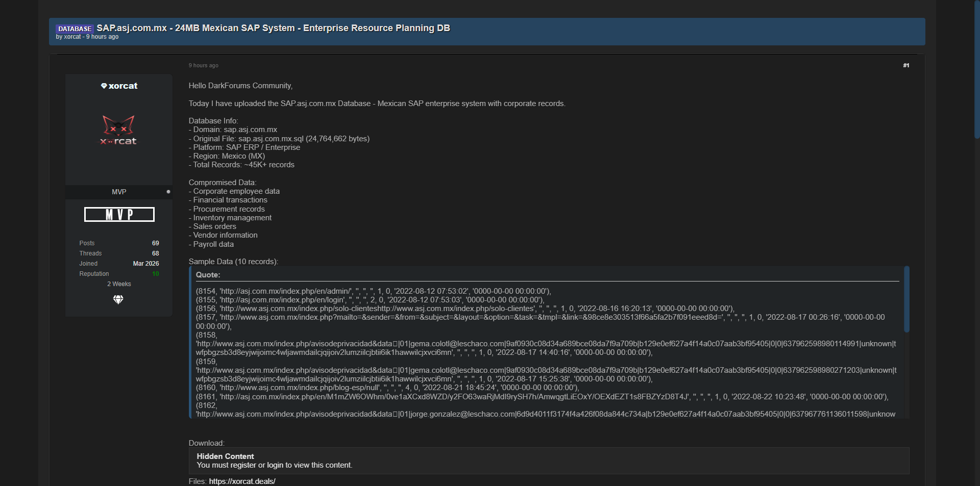Click the Threads count 68
This screenshot has height=486, width=980.
tap(155, 253)
